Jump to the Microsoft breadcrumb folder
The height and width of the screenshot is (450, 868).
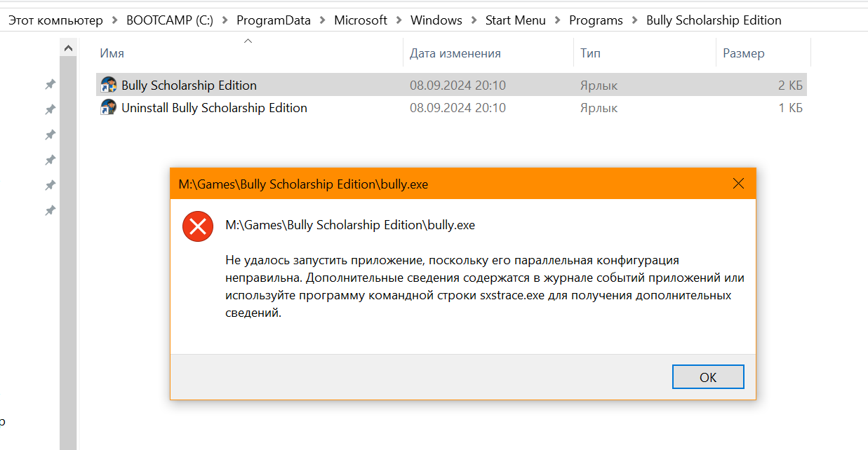tap(361, 20)
